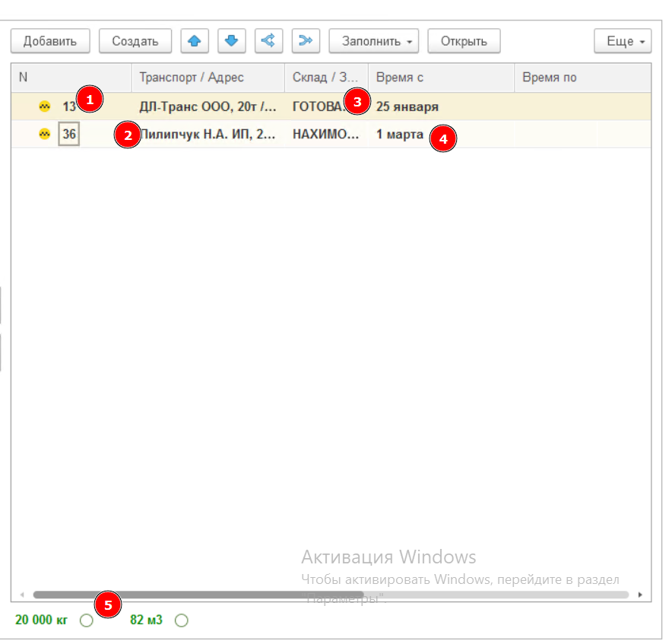Select the number cell 13
This screenshot has height=644, width=672.
point(69,106)
